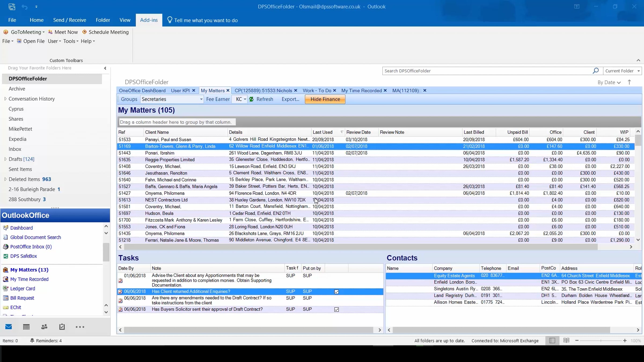The height and width of the screenshot is (362, 644).
Task: Open the By Date arrangement dropdown
Action: pyautogui.click(x=609, y=82)
